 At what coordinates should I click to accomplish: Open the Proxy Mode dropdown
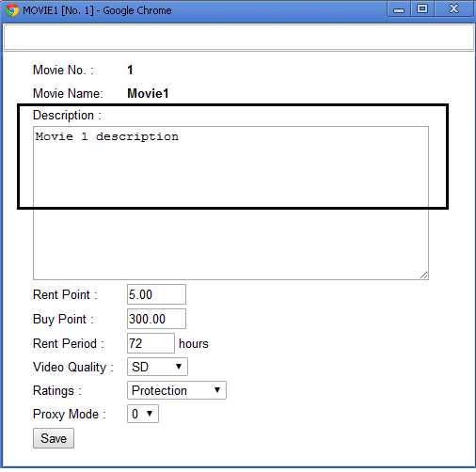click(x=143, y=414)
